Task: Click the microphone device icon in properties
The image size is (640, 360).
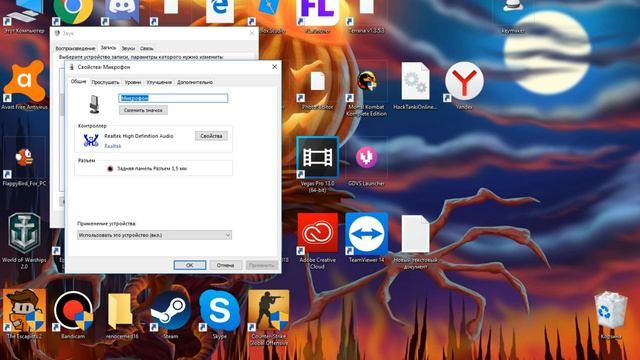Action: pyautogui.click(x=94, y=104)
